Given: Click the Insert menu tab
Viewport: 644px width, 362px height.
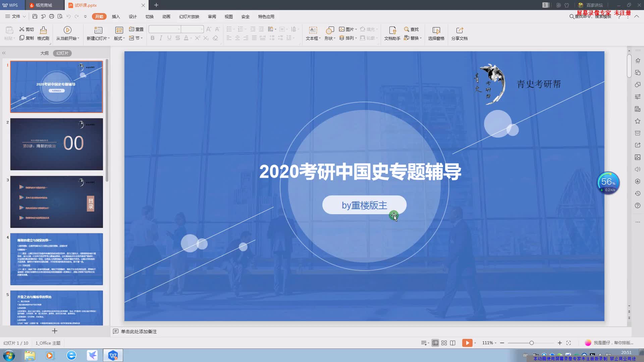Looking at the screenshot, I should pyautogui.click(x=115, y=16).
